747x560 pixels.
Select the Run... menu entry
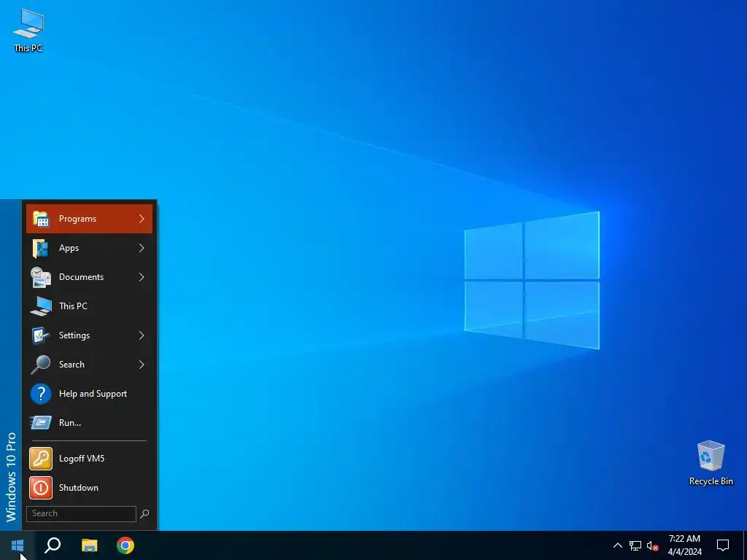[x=89, y=423]
